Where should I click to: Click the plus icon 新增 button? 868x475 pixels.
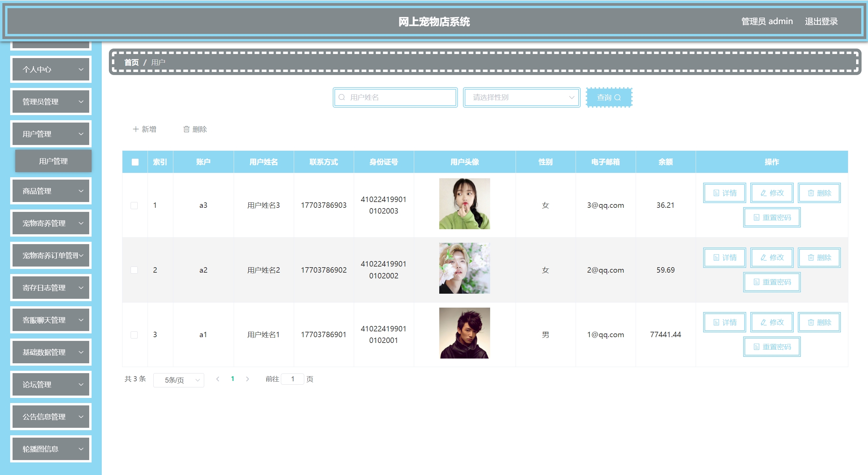click(144, 129)
